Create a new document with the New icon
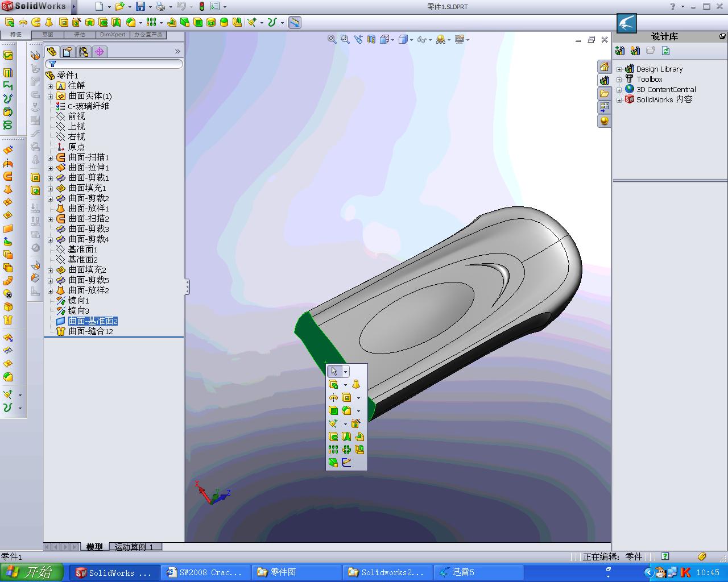Image resolution: width=728 pixels, height=582 pixels. point(99,6)
